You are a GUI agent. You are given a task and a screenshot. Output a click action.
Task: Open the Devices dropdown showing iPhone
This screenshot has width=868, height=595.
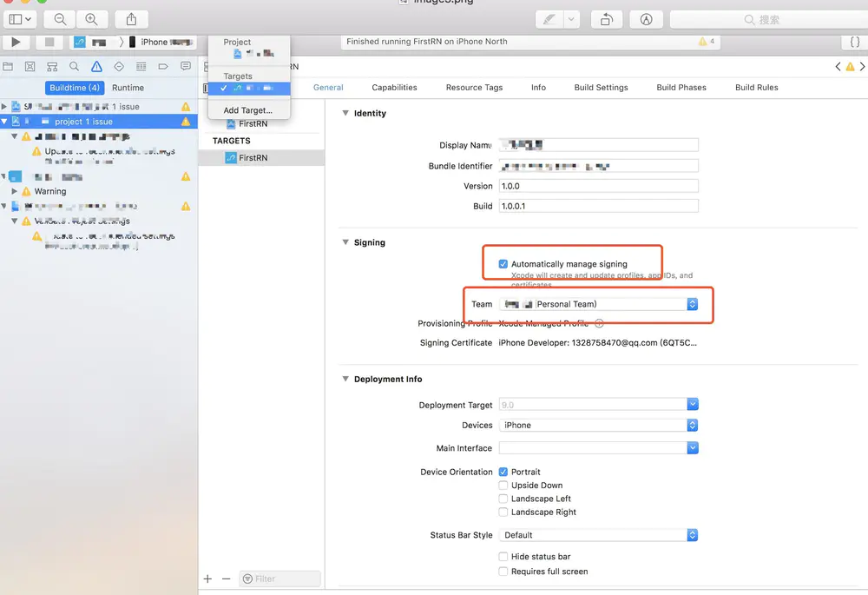pyautogui.click(x=598, y=426)
